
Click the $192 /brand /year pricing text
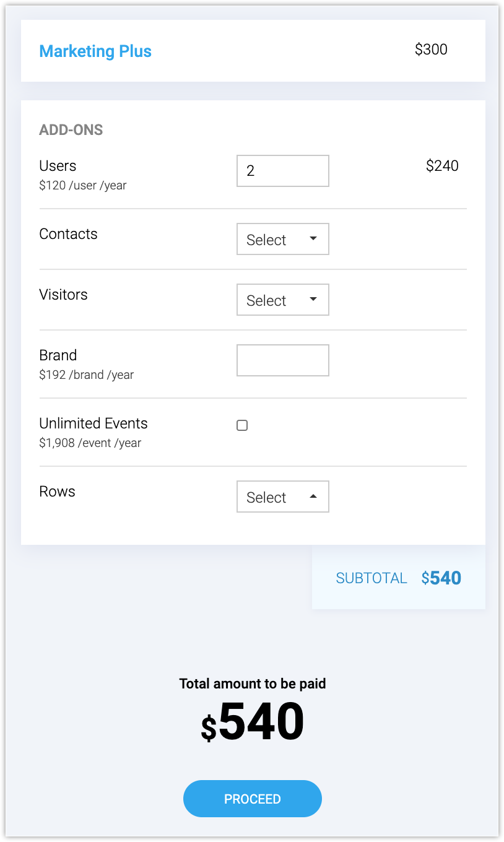click(86, 375)
